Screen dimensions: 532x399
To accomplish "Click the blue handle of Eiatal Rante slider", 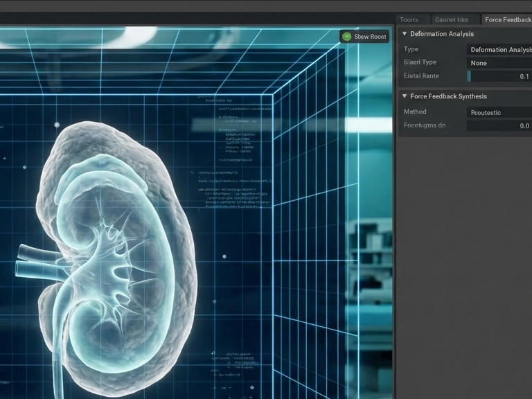I will coord(469,76).
